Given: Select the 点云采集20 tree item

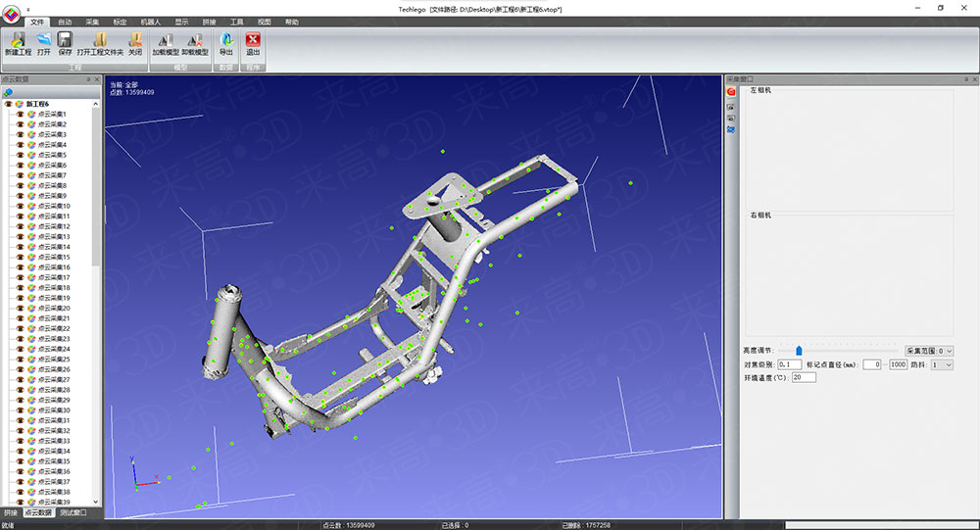Looking at the screenshot, I should [x=53, y=308].
